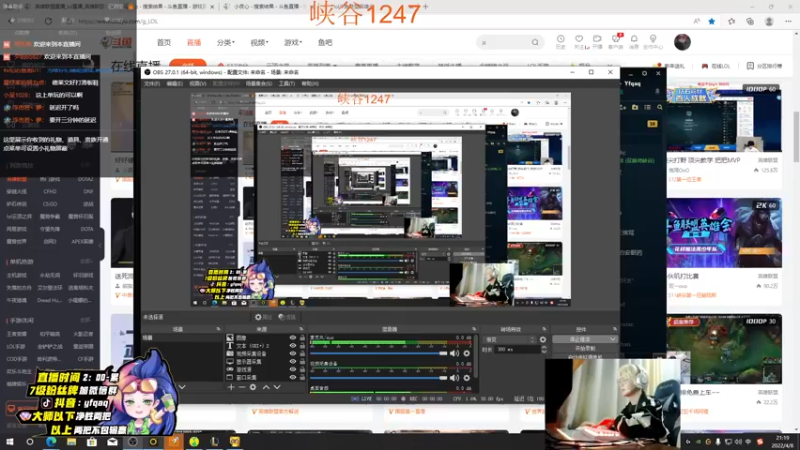Open OBS 场景集合(S) menu
This screenshot has height=450, width=800.
[x=259, y=84]
